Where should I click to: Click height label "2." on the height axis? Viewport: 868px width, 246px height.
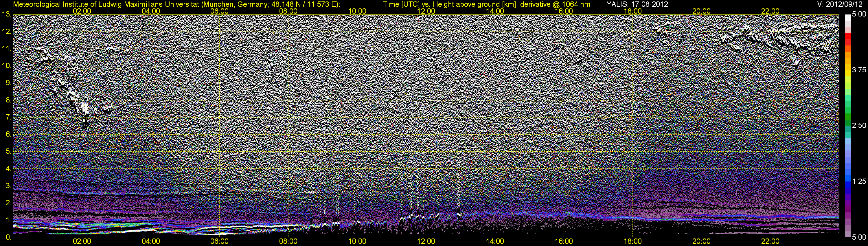click(x=8, y=203)
